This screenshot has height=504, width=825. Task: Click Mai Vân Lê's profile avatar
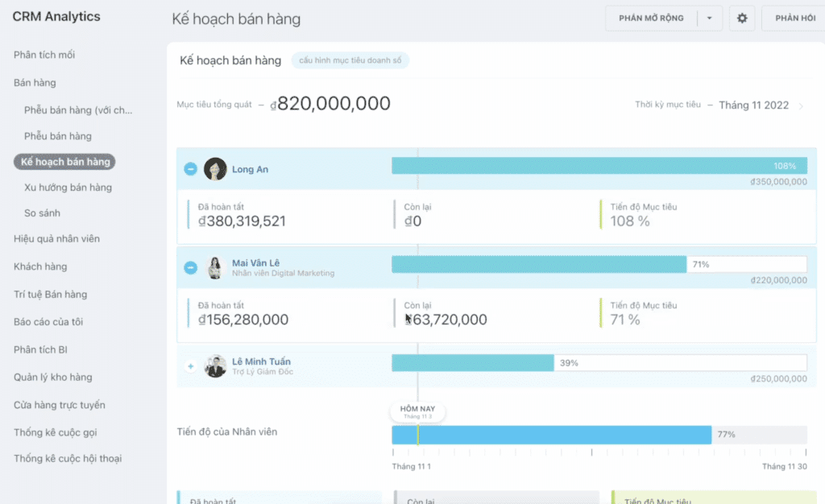[x=215, y=267]
